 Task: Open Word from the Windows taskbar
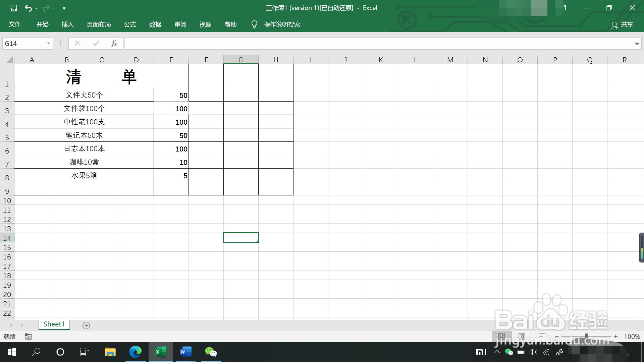pyautogui.click(x=185, y=352)
